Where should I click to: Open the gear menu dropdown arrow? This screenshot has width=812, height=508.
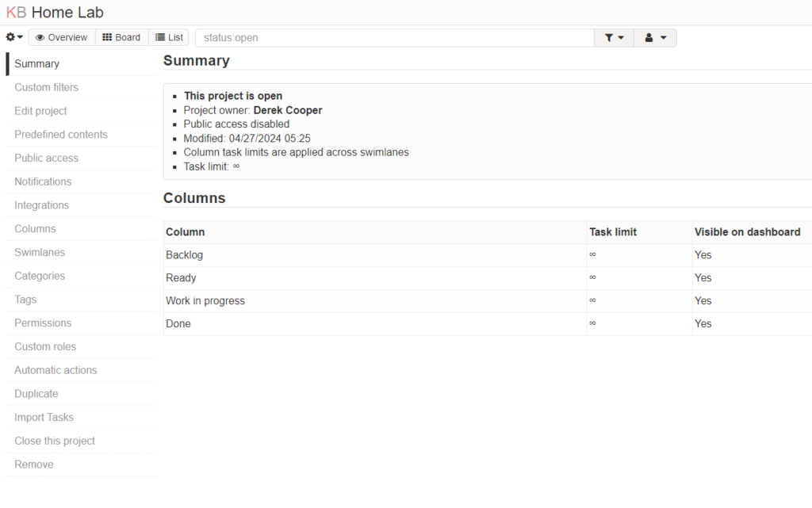tap(20, 36)
